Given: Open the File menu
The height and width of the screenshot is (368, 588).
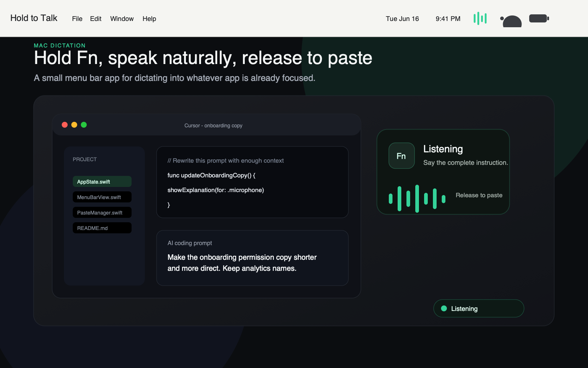Looking at the screenshot, I should pos(77,19).
